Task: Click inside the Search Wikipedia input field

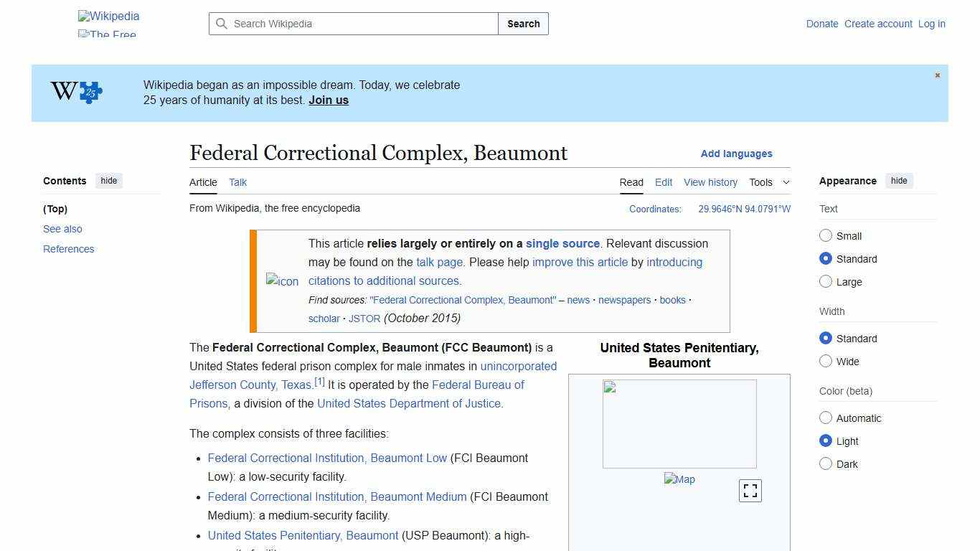Action: [x=352, y=24]
